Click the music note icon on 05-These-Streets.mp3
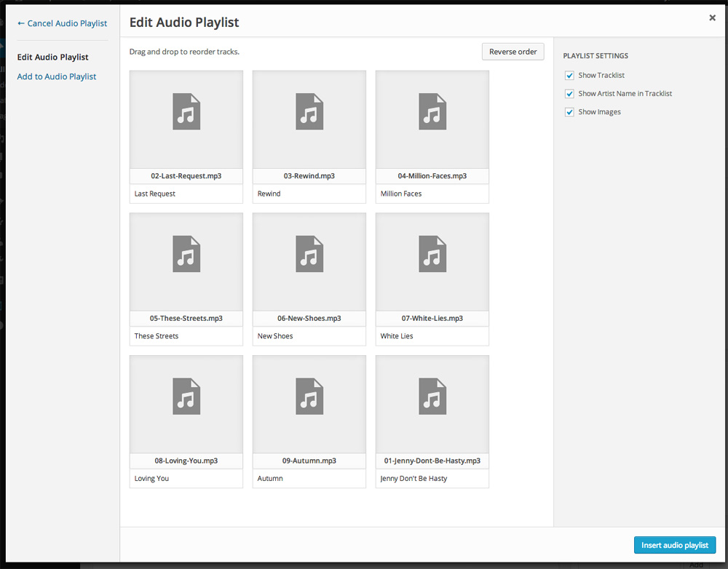The height and width of the screenshot is (569, 728). [186, 254]
